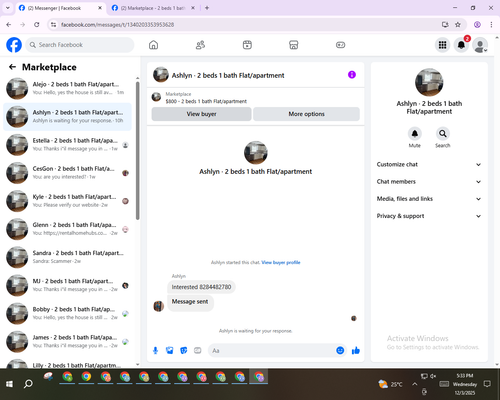Expand the Chat members section
Image resolution: width=500 pixels, height=400 pixels.
pyautogui.click(x=429, y=182)
